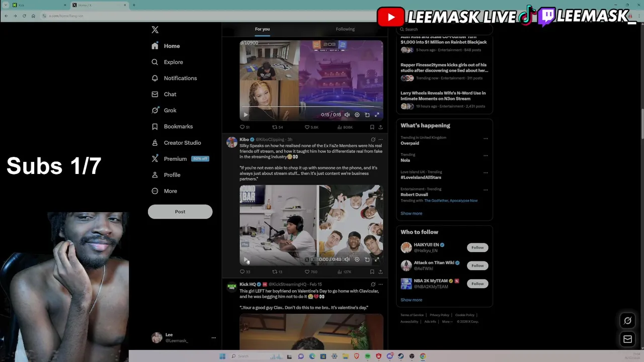Screen dimensions: 644x362
Task: Enable picture-in-picture on 0:15 video
Action: coord(367,115)
